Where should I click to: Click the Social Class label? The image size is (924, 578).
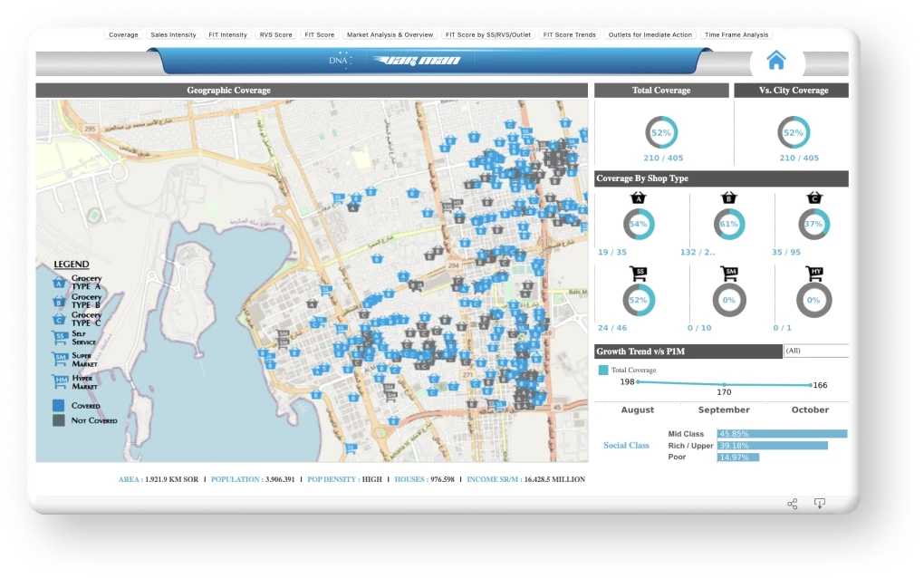click(x=626, y=446)
